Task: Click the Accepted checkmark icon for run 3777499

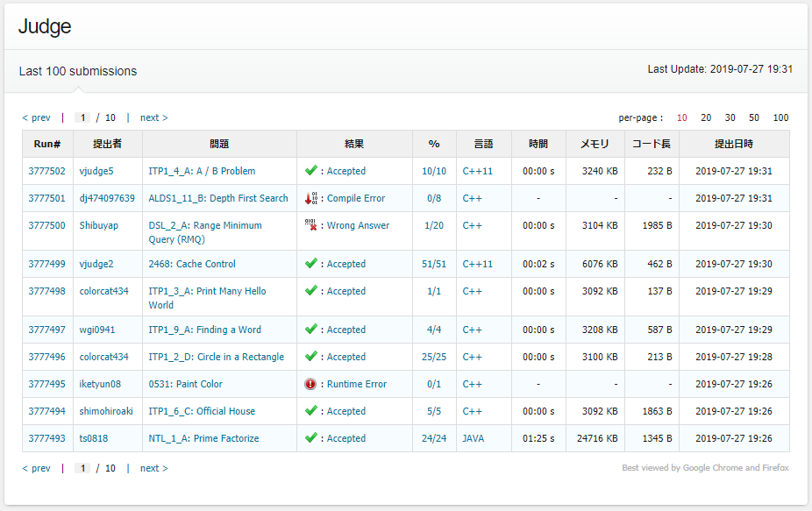Action: pos(310,263)
